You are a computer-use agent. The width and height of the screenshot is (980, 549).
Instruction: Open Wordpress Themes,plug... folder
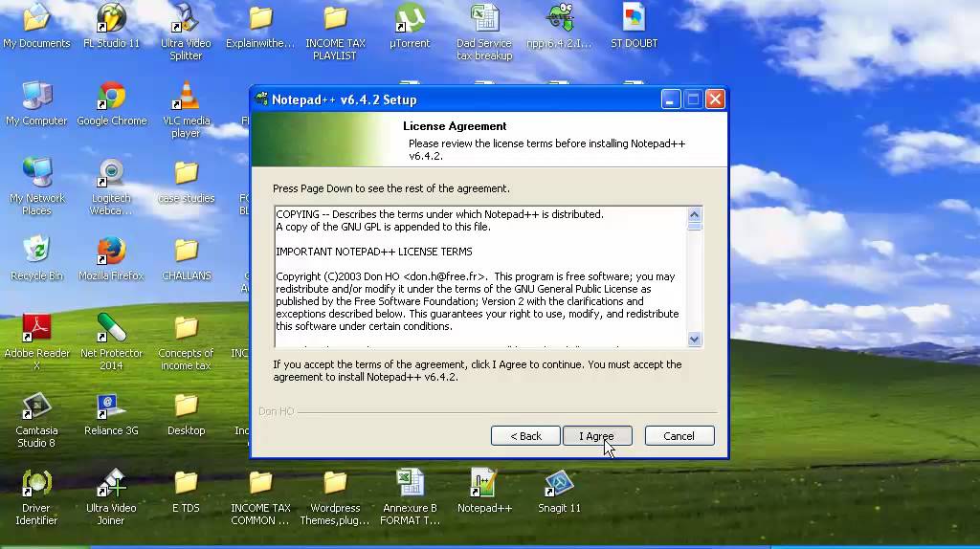click(x=335, y=496)
